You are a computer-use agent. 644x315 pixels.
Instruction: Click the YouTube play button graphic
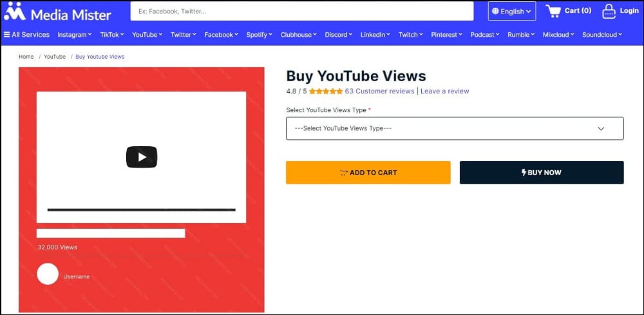[x=142, y=157]
